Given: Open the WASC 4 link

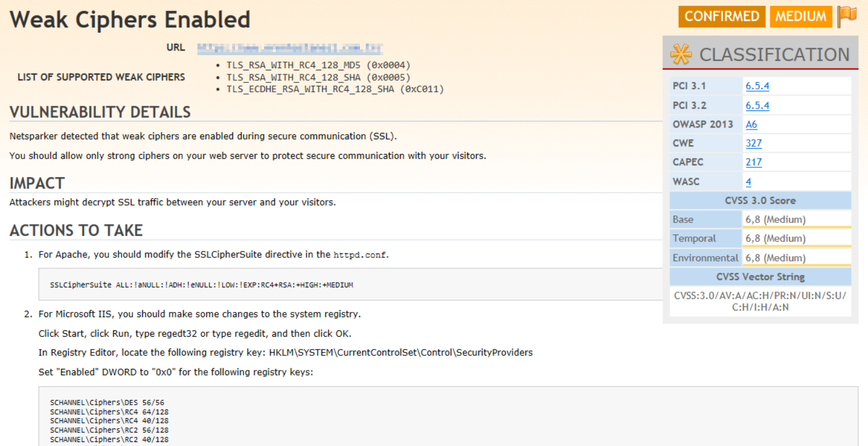Looking at the screenshot, I should click(x=748, y=182).
